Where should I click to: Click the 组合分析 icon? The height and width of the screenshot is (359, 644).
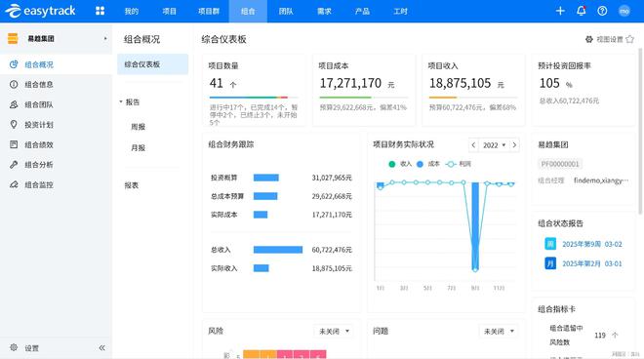click(x=14, y=164)
